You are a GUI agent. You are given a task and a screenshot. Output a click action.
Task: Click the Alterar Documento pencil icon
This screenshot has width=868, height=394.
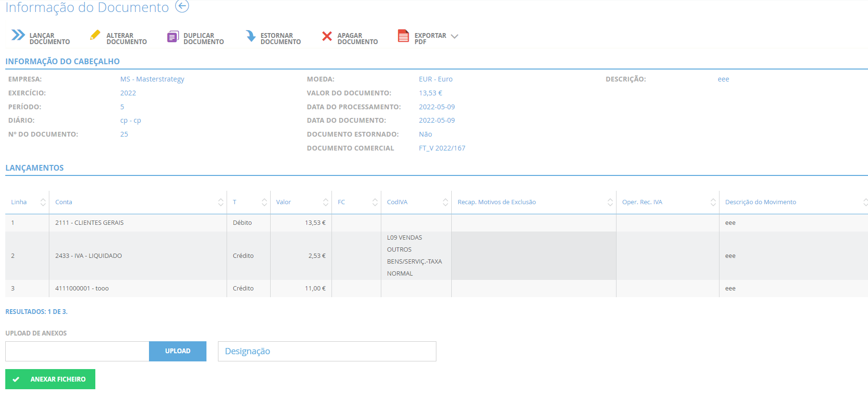click(95, 35)
